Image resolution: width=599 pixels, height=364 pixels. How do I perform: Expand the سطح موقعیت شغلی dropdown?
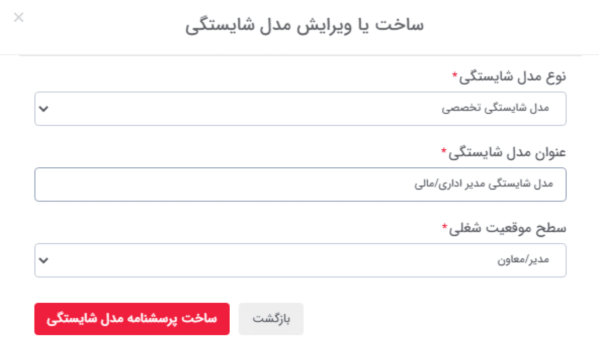tap(300, 260)
